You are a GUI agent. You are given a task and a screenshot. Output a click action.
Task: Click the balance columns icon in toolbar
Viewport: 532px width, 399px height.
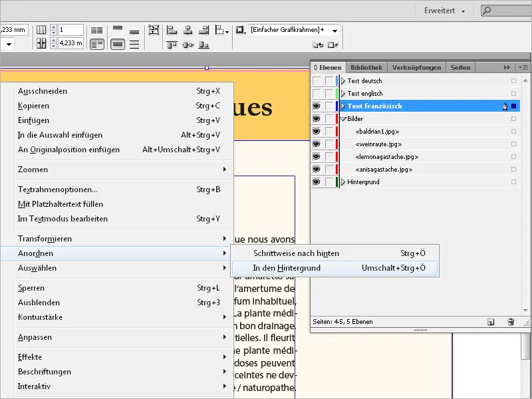96,30
